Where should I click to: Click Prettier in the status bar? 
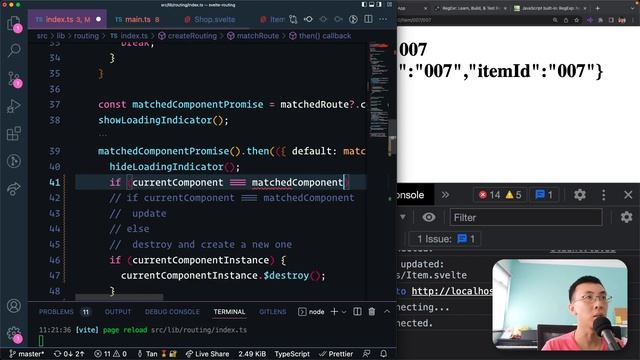[x=336, y=354]
